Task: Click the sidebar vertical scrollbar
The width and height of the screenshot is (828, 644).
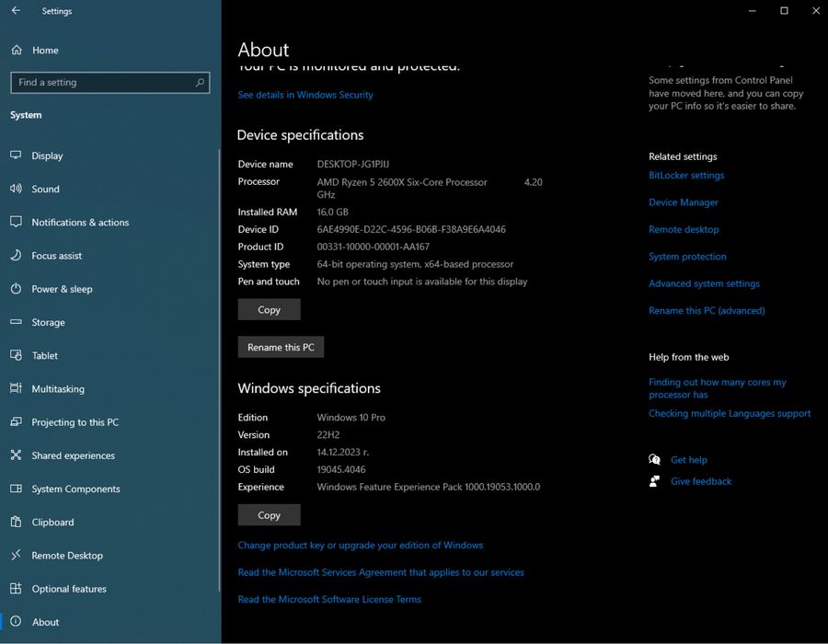Action: tap(219, 370)
